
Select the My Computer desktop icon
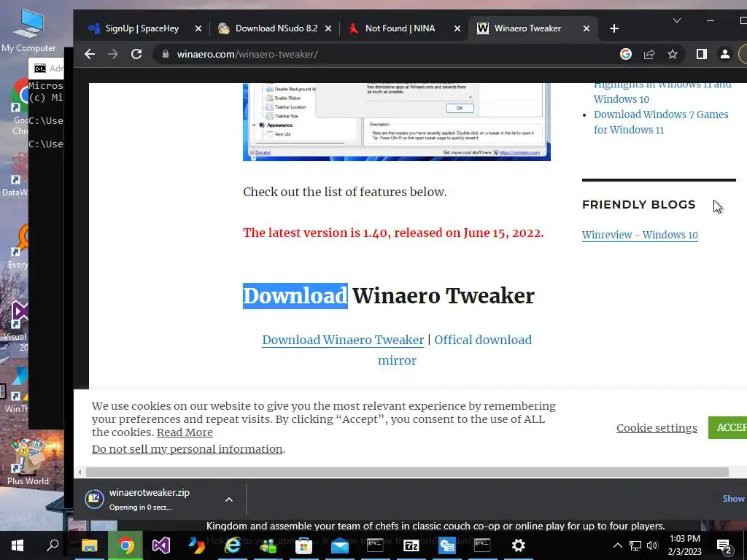point(28,29)
